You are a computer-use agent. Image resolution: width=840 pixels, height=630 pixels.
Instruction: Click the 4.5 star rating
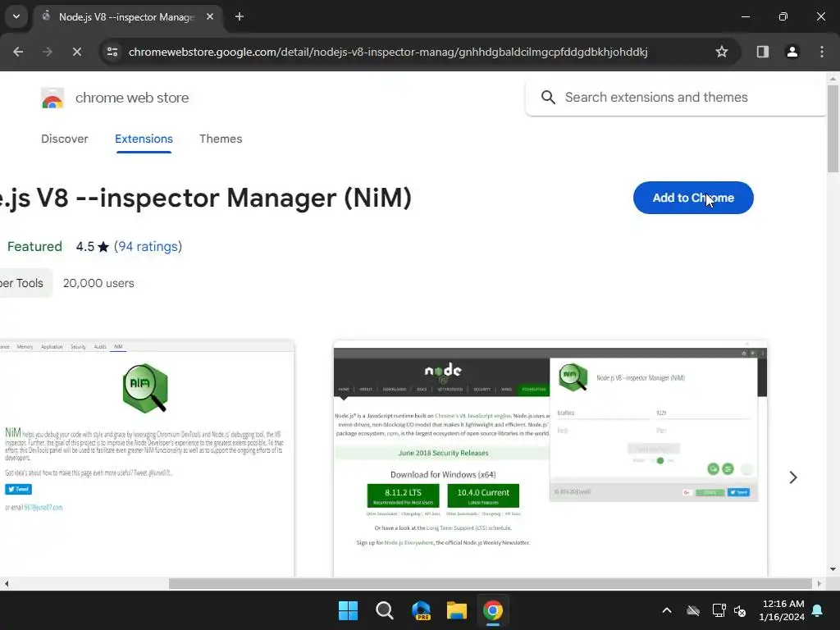pyautogui.click(x=92, y=246)
